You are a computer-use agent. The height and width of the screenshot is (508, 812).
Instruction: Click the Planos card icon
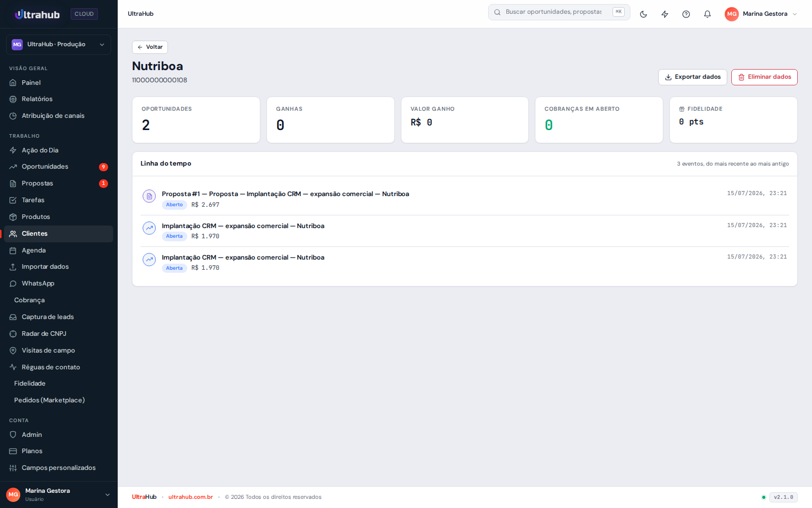(x=13, y=451)
